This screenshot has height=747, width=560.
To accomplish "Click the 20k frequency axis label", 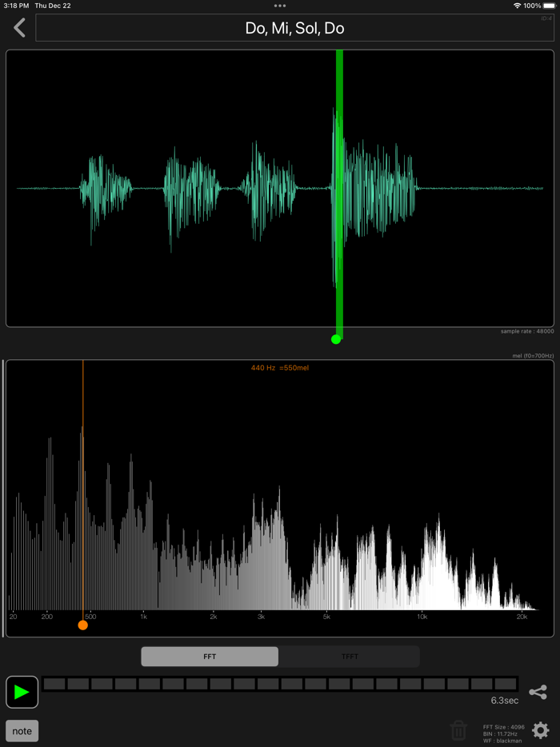I will click(522, 617).
